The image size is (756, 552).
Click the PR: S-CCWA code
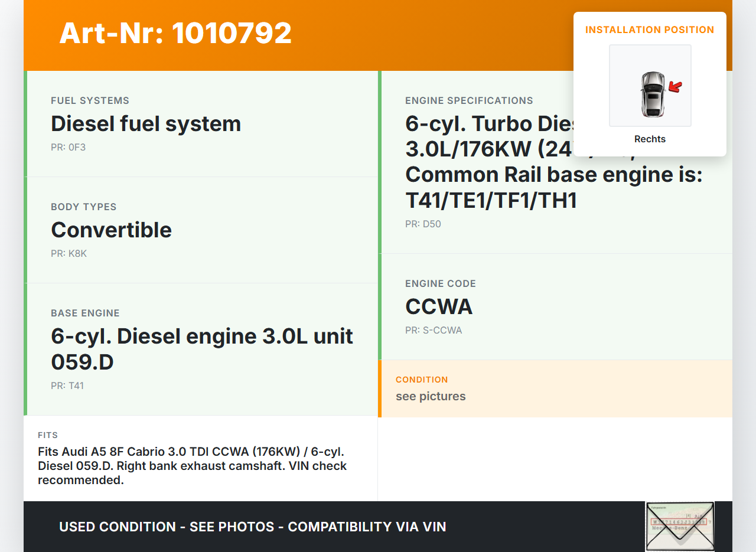click(434, 331)
